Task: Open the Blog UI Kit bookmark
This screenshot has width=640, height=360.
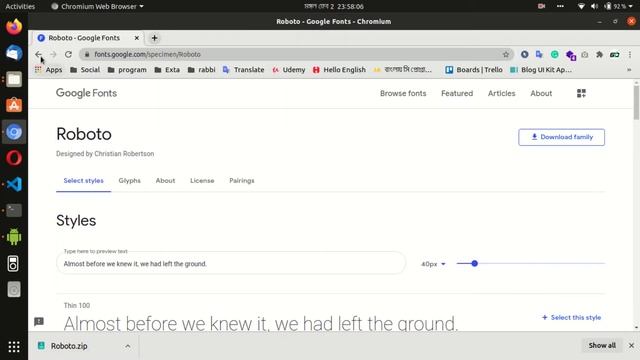Action: click(x=541, y=70)
